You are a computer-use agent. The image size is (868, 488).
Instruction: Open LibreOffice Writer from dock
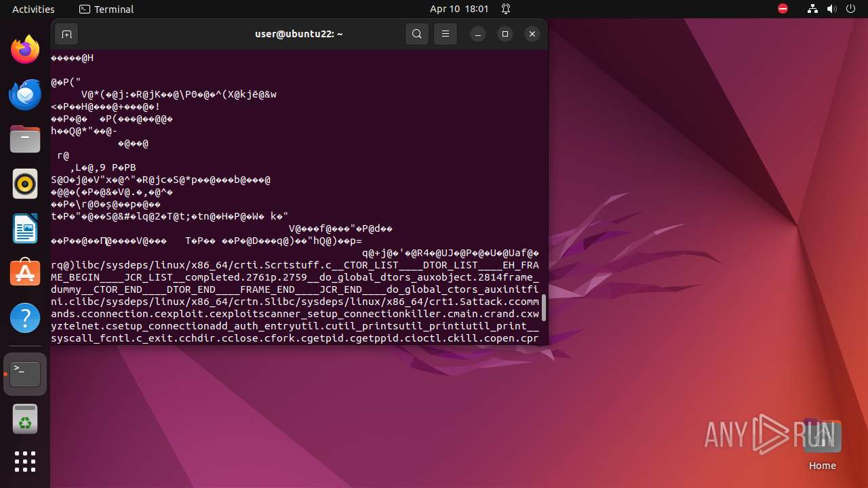(25, 229)
